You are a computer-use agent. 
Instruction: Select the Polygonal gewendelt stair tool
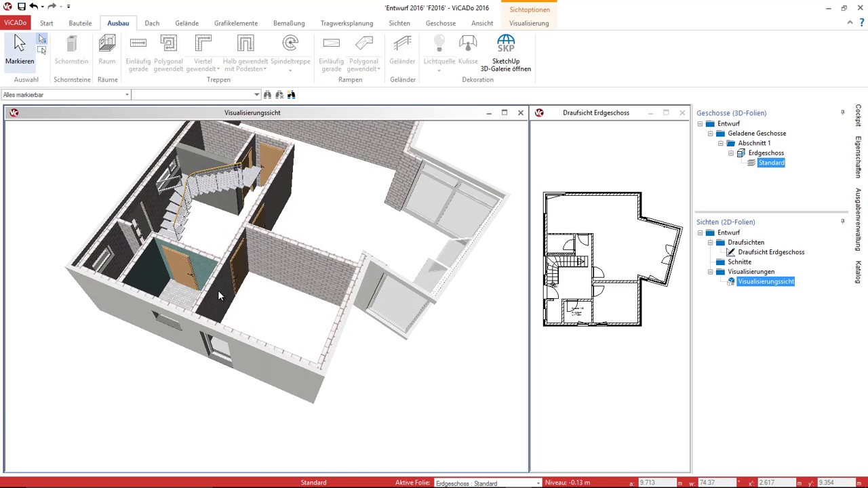[168, 54]
